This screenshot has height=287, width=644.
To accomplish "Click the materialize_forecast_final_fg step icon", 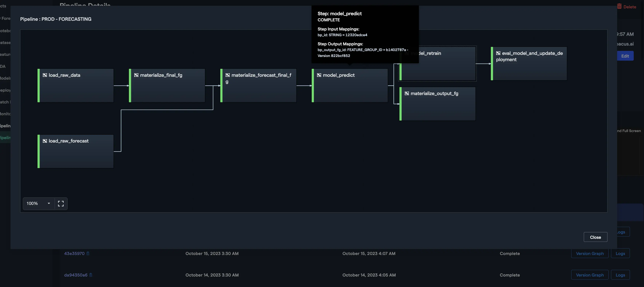I will (x=228, y=75).
